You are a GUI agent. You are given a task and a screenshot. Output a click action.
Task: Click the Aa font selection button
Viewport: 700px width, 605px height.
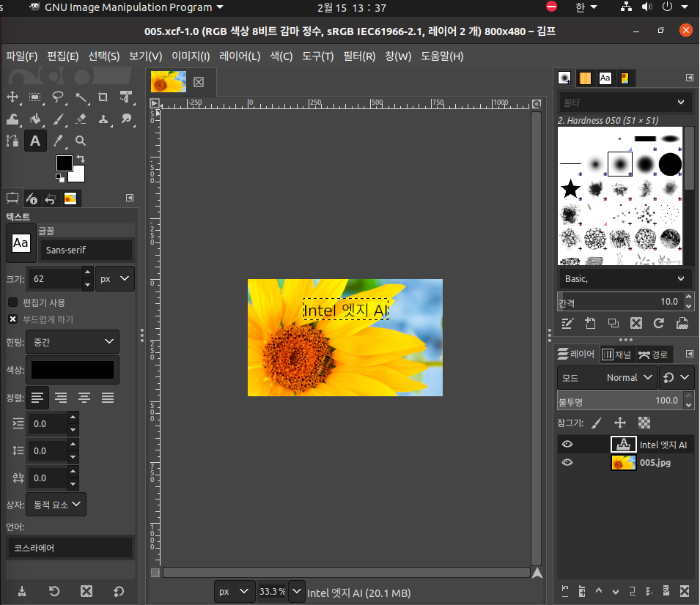(x=21, y=243)
